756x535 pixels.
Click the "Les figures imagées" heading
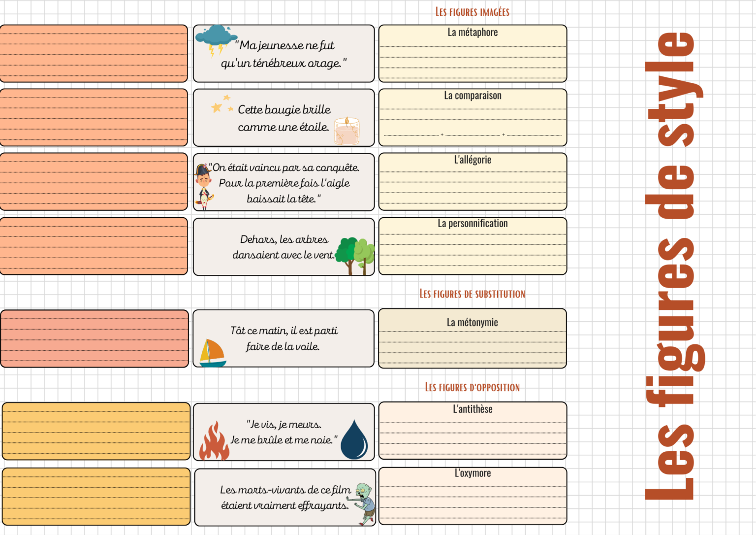pyautogui.click(x=472, y=12)
